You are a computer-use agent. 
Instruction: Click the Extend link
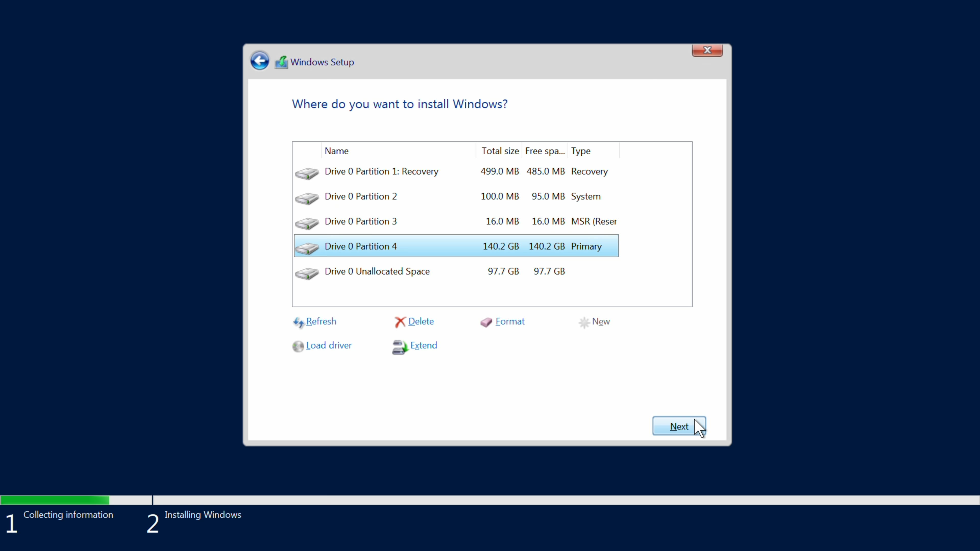423,345
